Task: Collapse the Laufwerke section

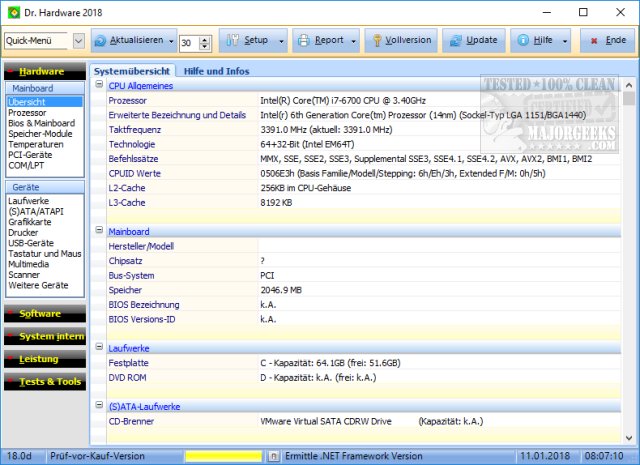Action: [x=99, y=348]
